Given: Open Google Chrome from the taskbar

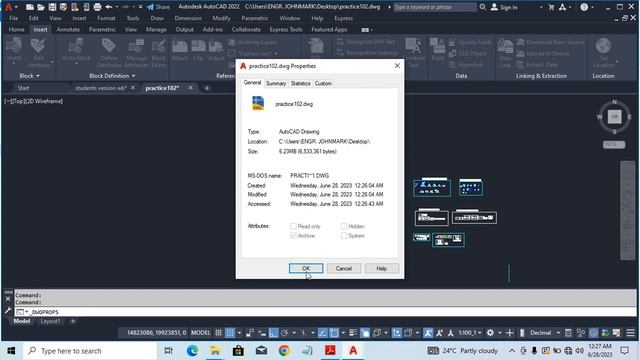Looking at the screenshot, I should [284, 351].
